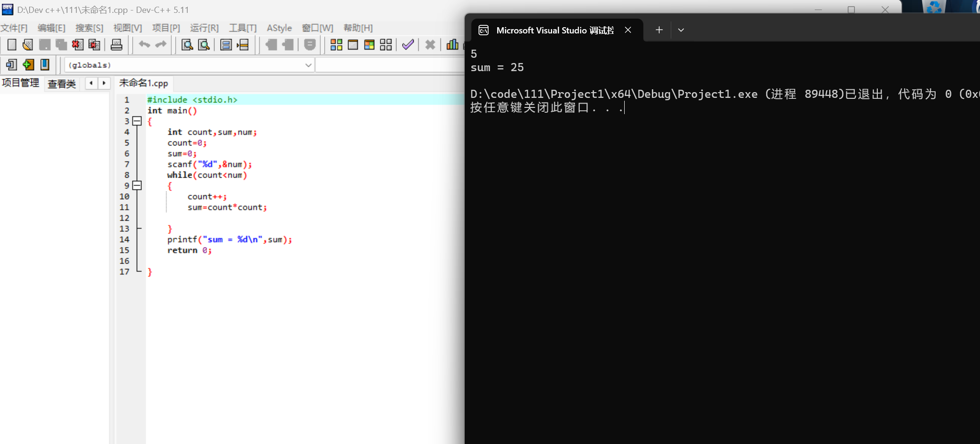Screen dimensions: 980x444
Task: Click the Open file icon
Action: coord(28,45)
